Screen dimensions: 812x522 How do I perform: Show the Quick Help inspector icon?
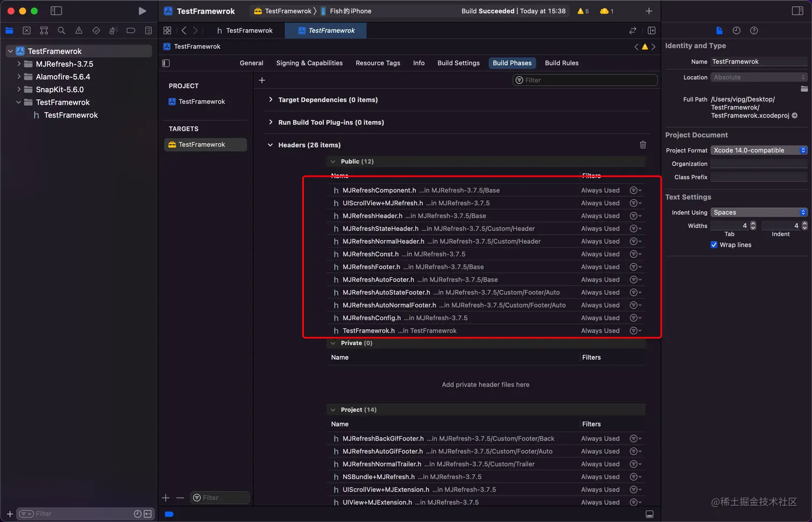coord(754,31)
